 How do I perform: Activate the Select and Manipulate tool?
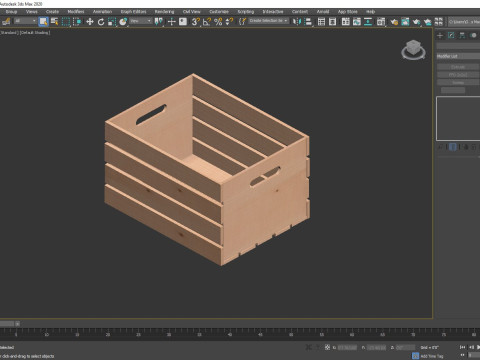point(171,22)
